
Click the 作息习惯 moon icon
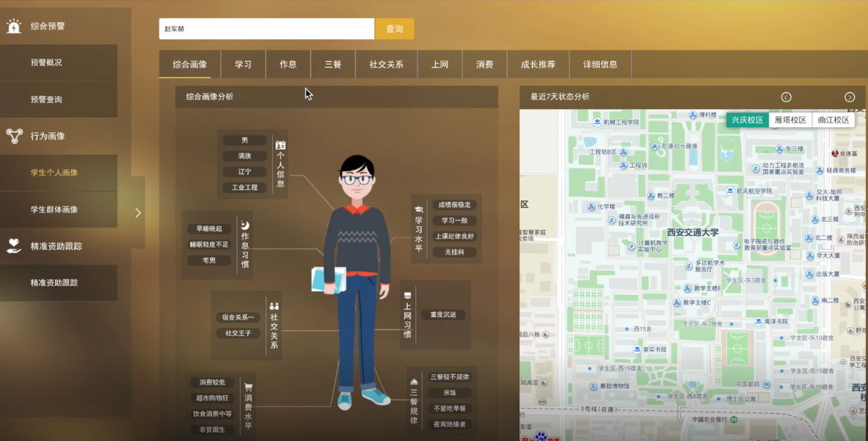click(x=244, y=225)
